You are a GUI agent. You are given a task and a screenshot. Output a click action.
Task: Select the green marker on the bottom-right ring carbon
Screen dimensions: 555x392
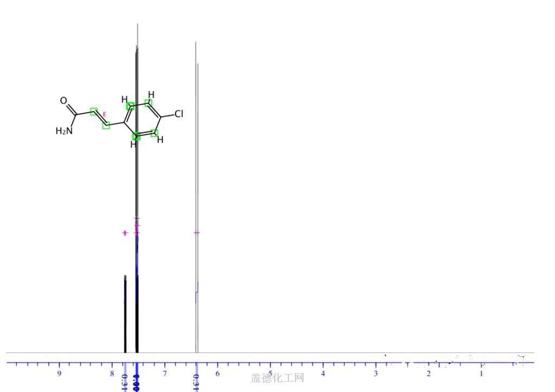pyautogui.click(x=154, y=133)
